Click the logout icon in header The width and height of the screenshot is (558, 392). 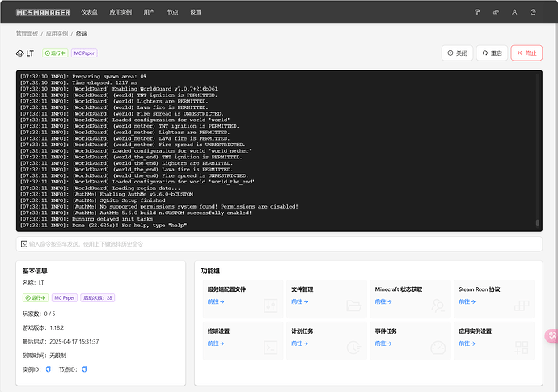(533, 12)
